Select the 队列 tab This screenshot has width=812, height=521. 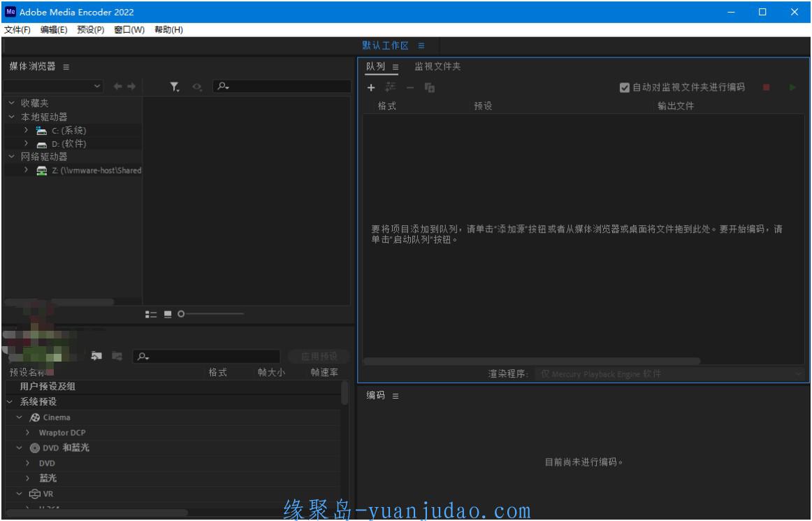pos(375,66)
